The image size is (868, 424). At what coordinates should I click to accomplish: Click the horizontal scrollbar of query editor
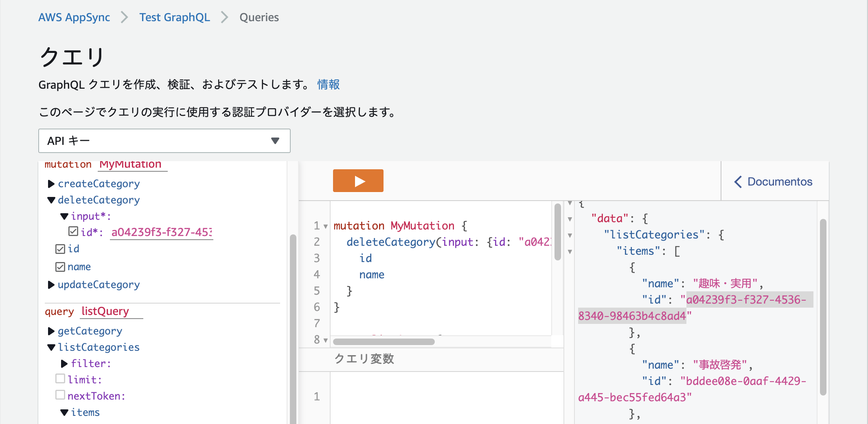tap(384, 342)
